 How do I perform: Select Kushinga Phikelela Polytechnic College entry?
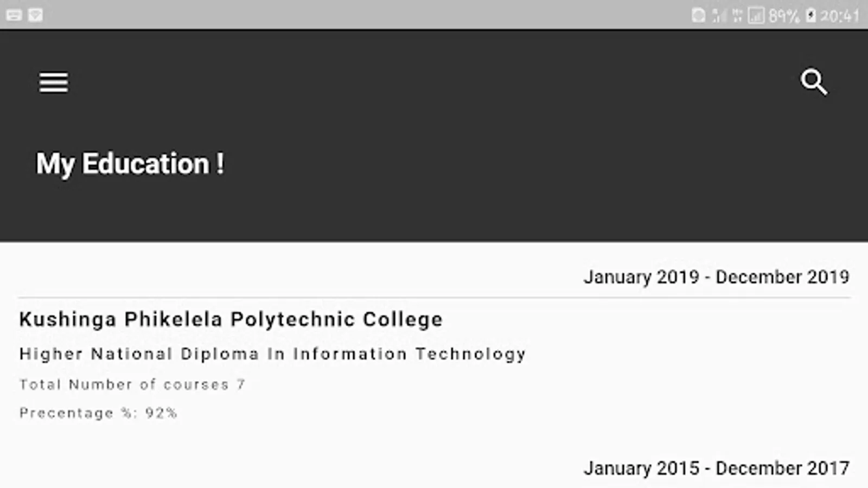point(231,319)
